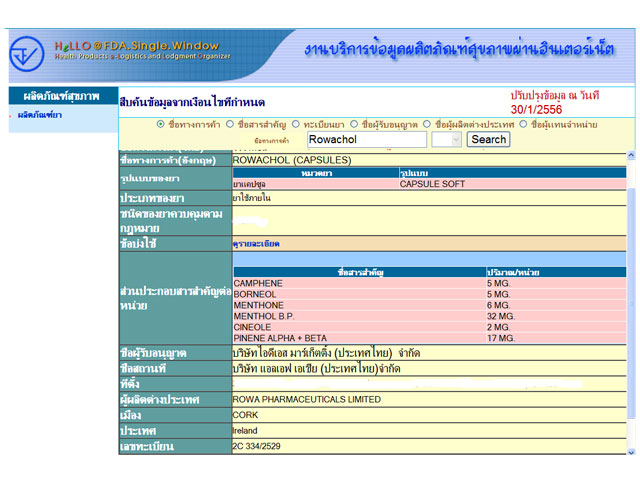Click the Ireland country value
The width and height of the screenshot is (640, 480).
245,431
